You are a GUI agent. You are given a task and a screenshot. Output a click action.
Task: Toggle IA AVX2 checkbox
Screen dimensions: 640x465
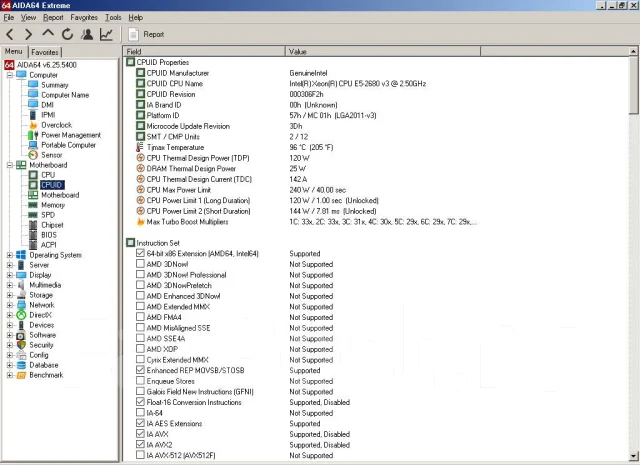[x=140, y=444]
